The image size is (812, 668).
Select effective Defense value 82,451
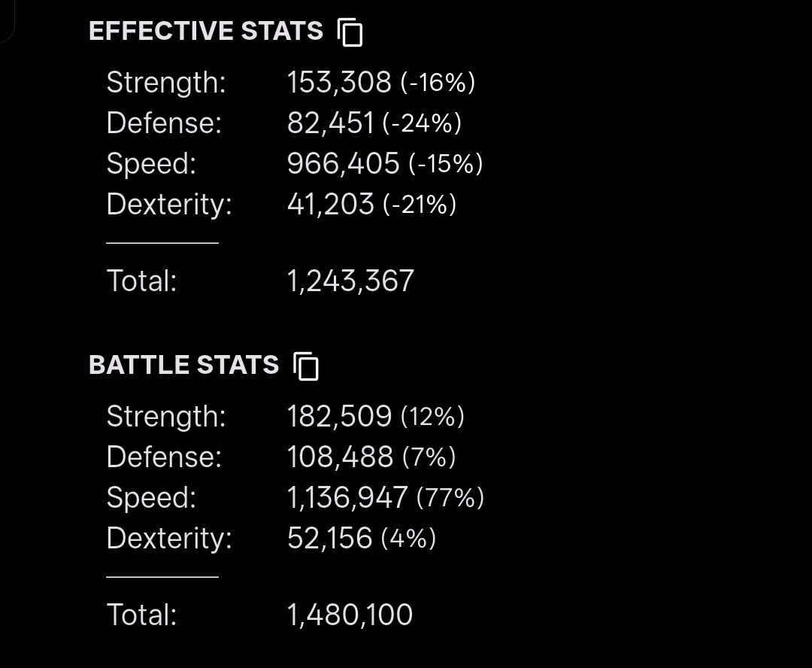point(330,123)
